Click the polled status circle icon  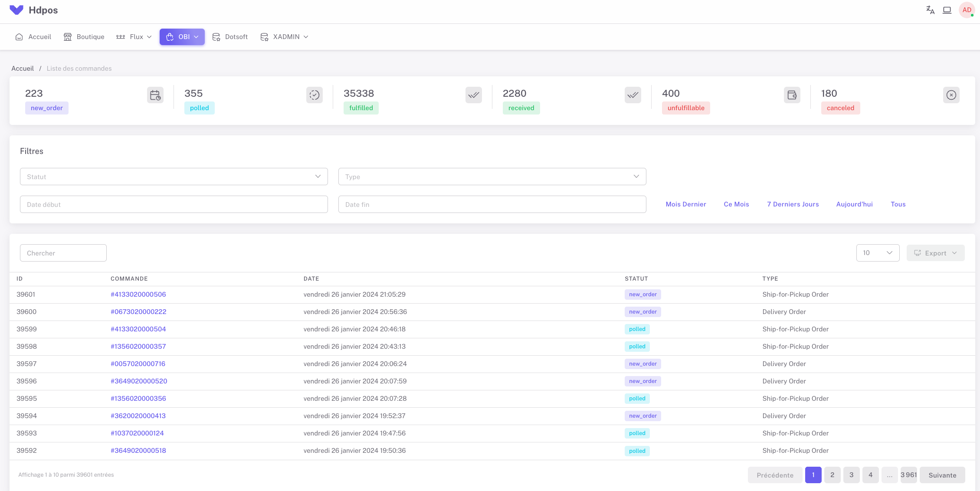click(x=315, y=95)
